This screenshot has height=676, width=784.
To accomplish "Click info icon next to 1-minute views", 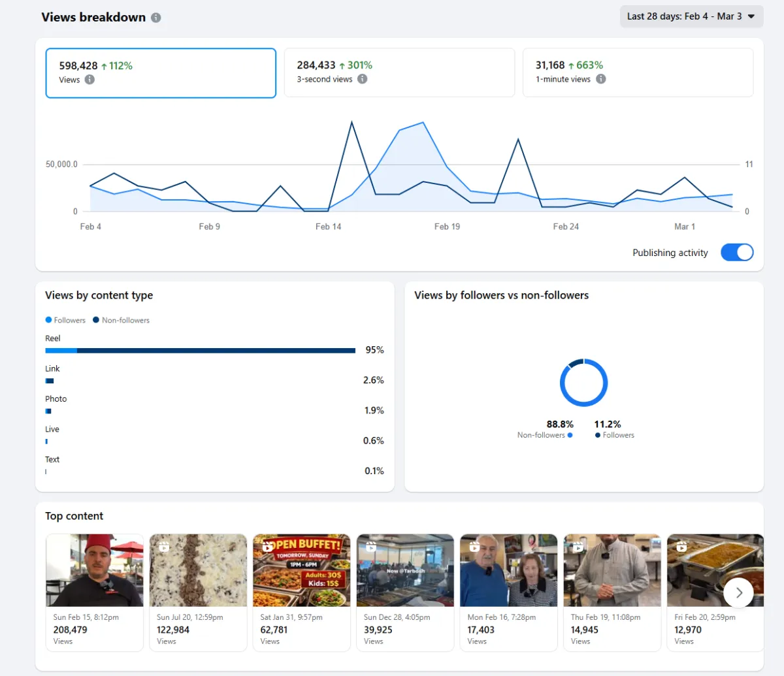I will pos(600,79).
